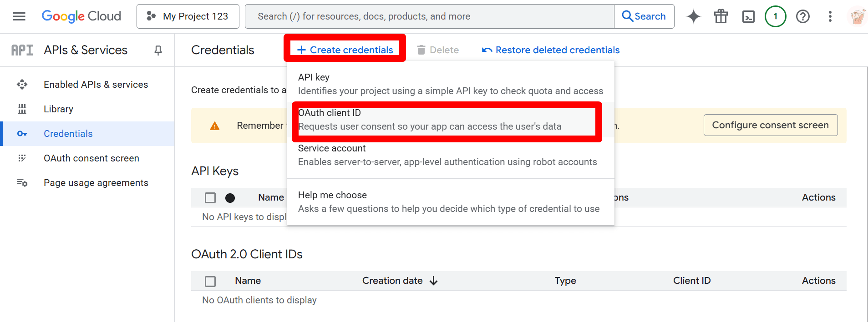Open the three-dot settings menu

[830, 16]
